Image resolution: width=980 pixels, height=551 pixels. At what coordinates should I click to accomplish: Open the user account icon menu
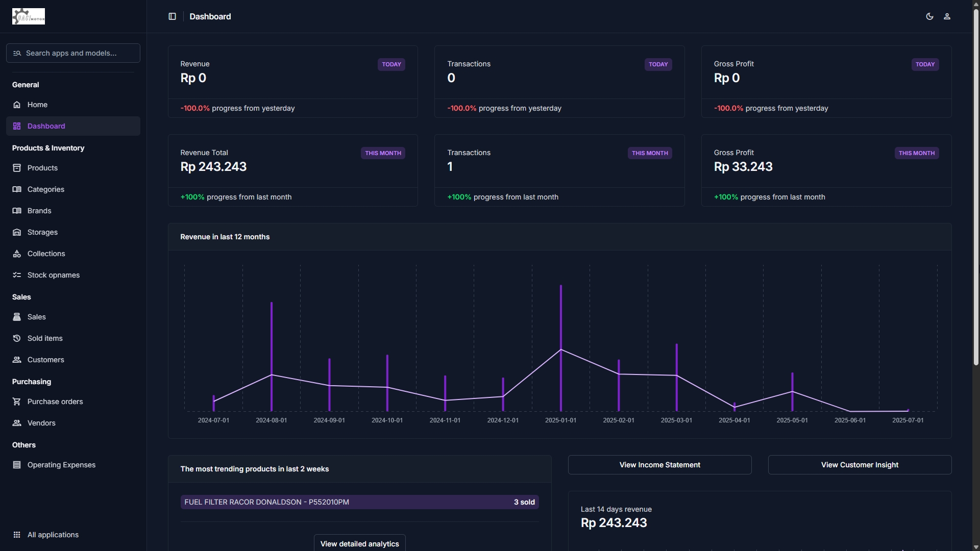tap(947, 16)
